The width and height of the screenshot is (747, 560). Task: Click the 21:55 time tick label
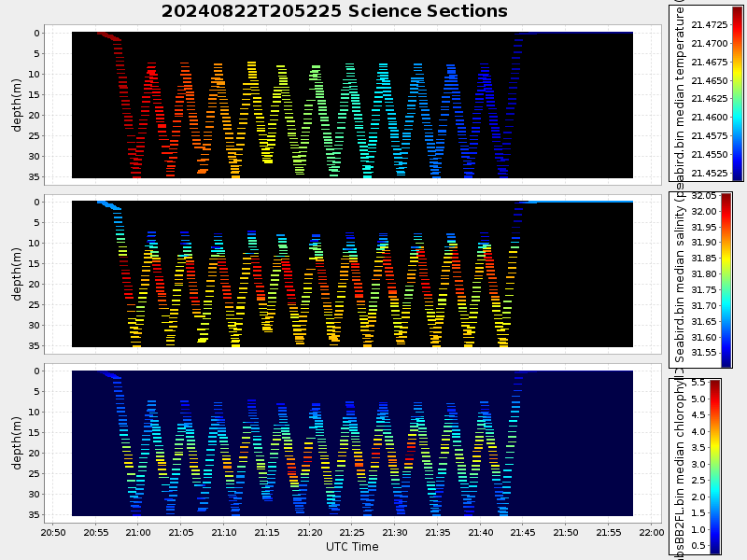click(609, 532)
